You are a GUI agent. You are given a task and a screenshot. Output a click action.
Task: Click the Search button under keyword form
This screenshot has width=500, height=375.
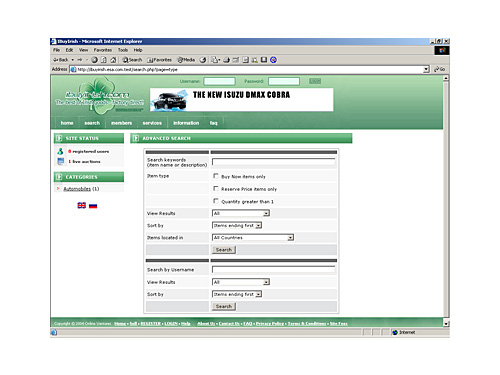224,250
